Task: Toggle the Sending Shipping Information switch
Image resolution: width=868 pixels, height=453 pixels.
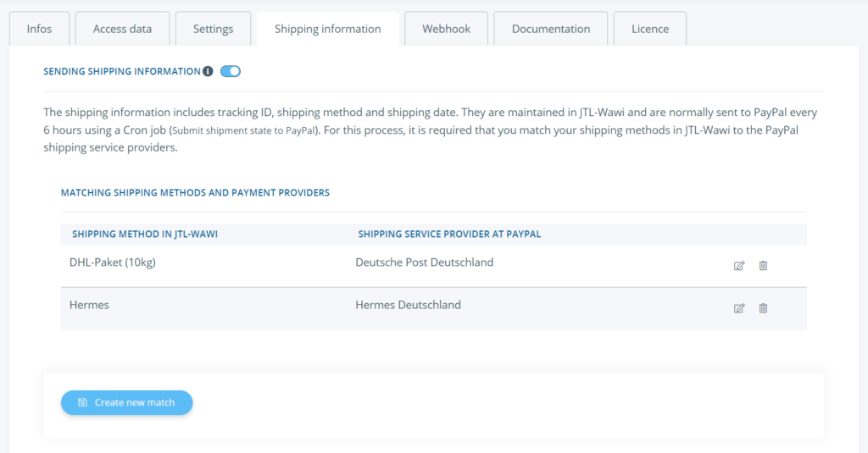Action: point(231,72)
